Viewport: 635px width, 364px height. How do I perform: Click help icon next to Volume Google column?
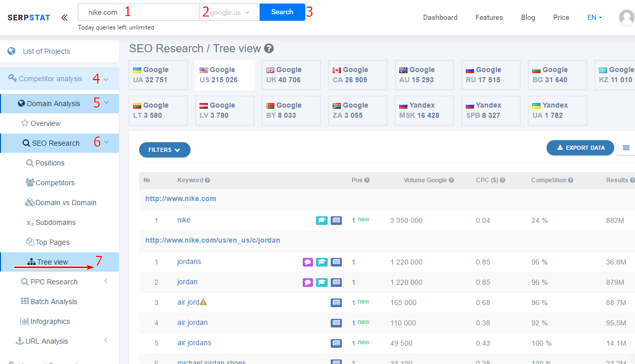[452, 180]
